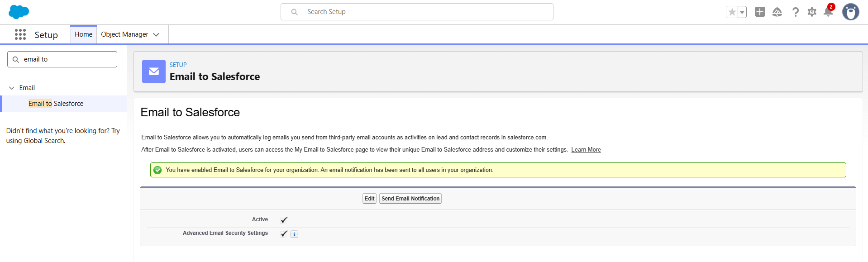
Task: Switch to the Home tab
Action: (x=83, y=34)
